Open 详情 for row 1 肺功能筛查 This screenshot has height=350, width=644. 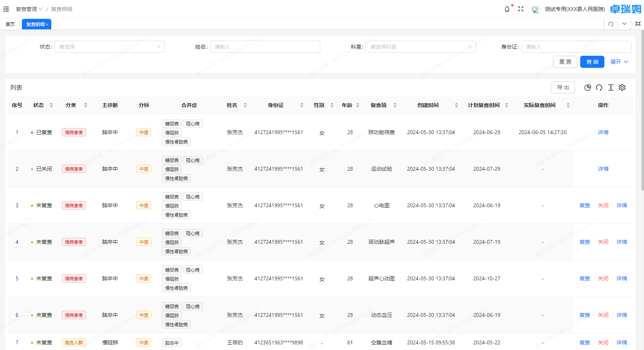[603, 132]
